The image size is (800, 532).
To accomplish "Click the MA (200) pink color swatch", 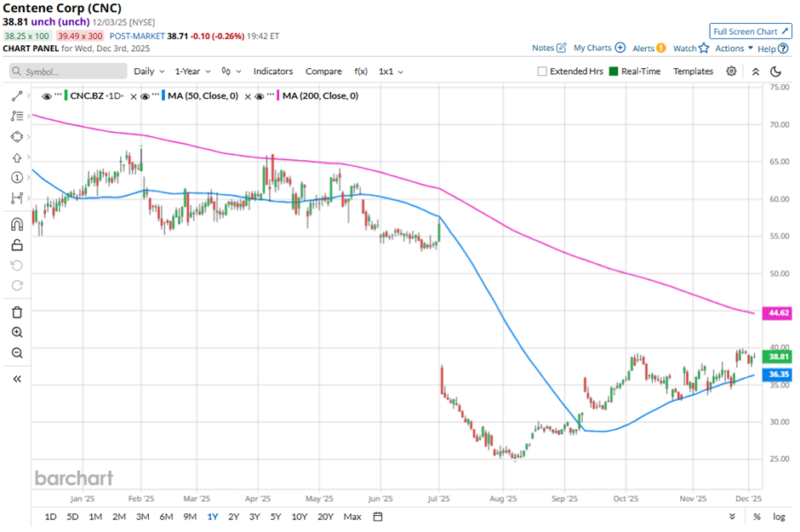I will point(277,96).
